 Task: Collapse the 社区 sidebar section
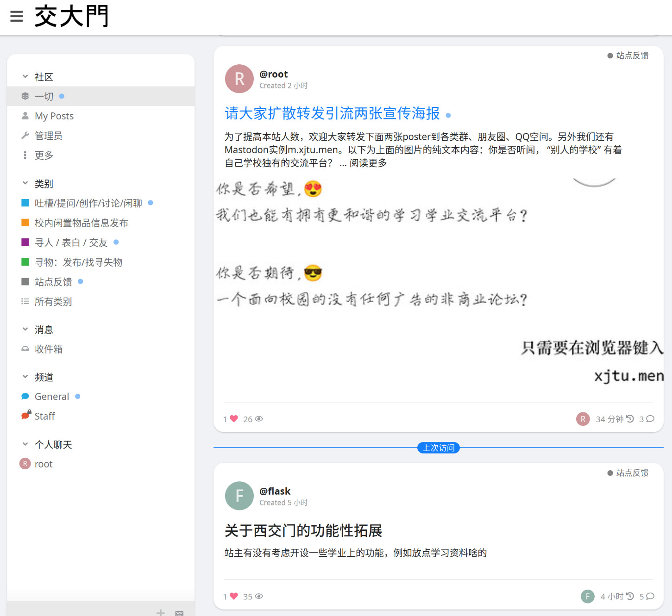pos(25,77)
